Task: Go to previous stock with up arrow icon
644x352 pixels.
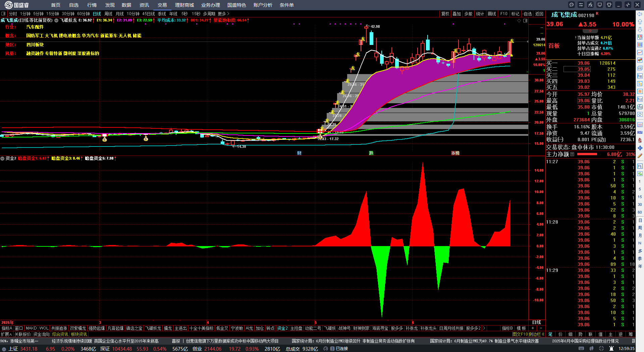Action: pyautogui.click(x=640, y=21)
